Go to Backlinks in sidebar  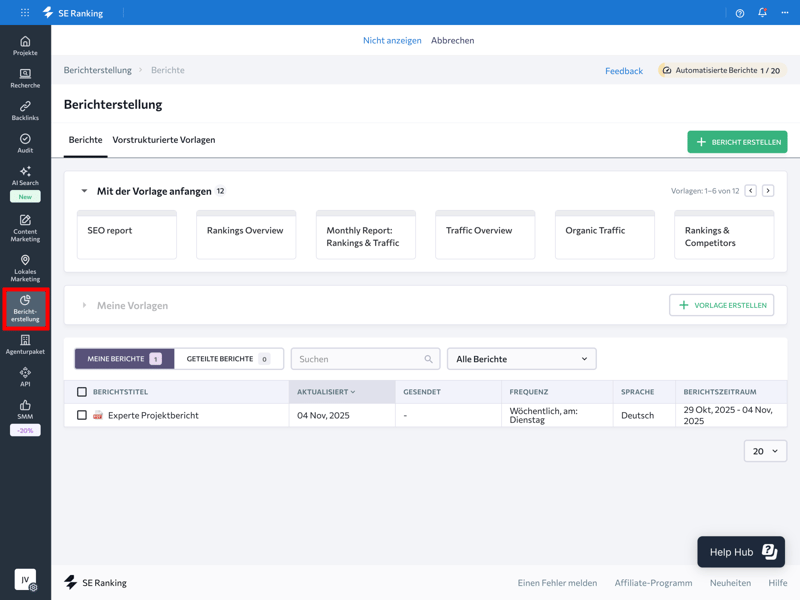[x=25, y=111]
